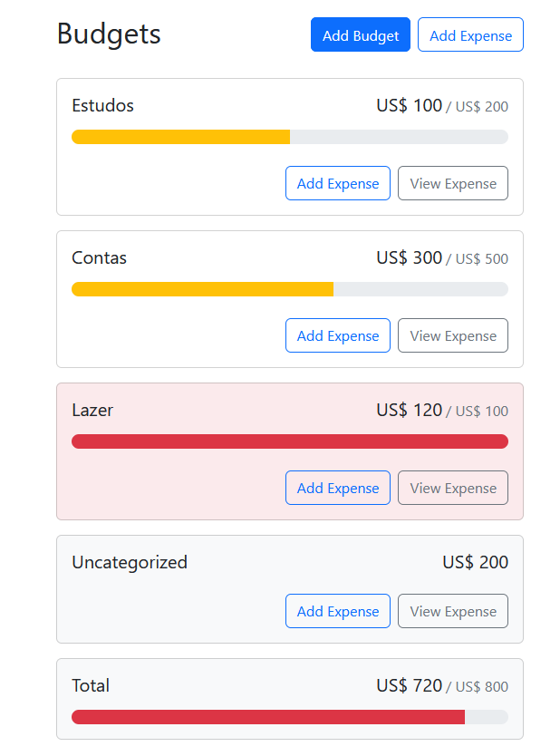View the Uncategorized expenses list
Viewport: 560px width, 756px height.
(x=452, y=611)
